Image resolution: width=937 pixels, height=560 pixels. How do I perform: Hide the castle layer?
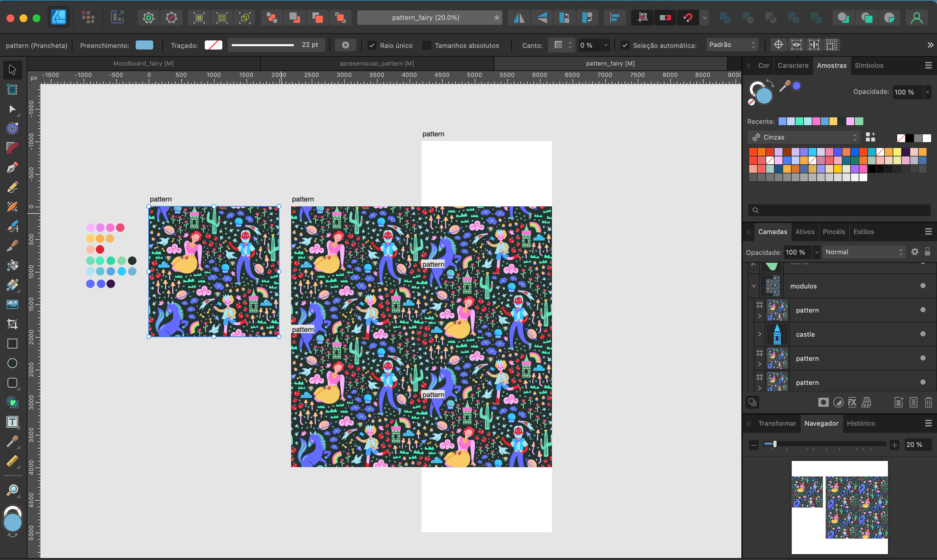tap(923, 334)
